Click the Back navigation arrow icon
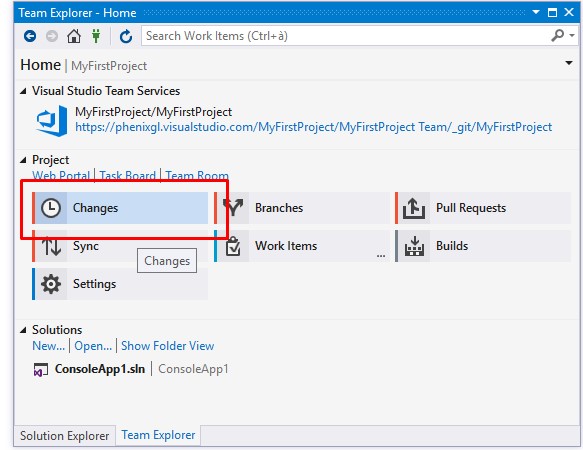Screen dimensions: 583x450 click(x=30, y=36)
